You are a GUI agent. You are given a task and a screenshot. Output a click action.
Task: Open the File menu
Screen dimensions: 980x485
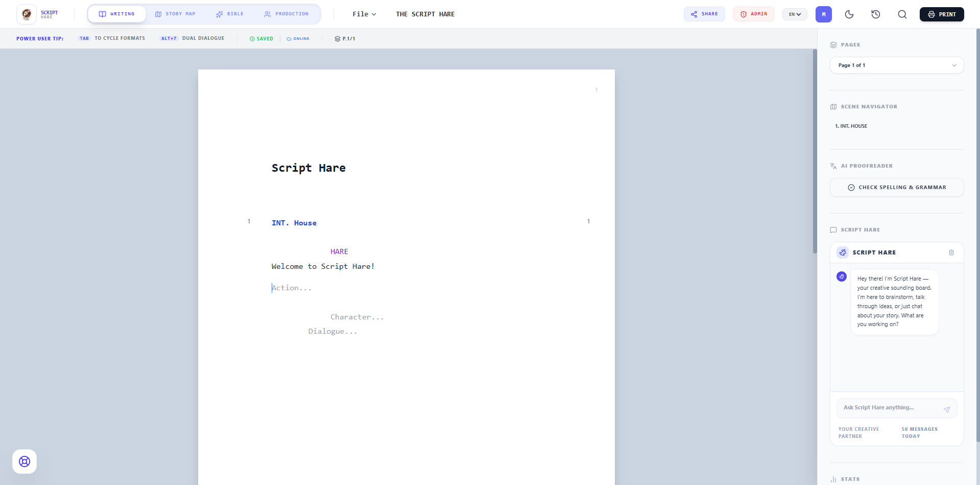coord(364,14)
